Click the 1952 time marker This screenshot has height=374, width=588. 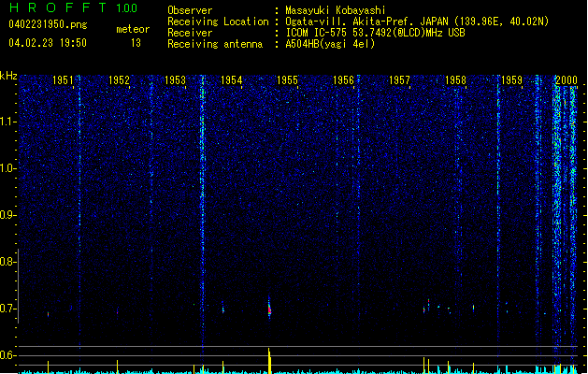click(119, 80)
